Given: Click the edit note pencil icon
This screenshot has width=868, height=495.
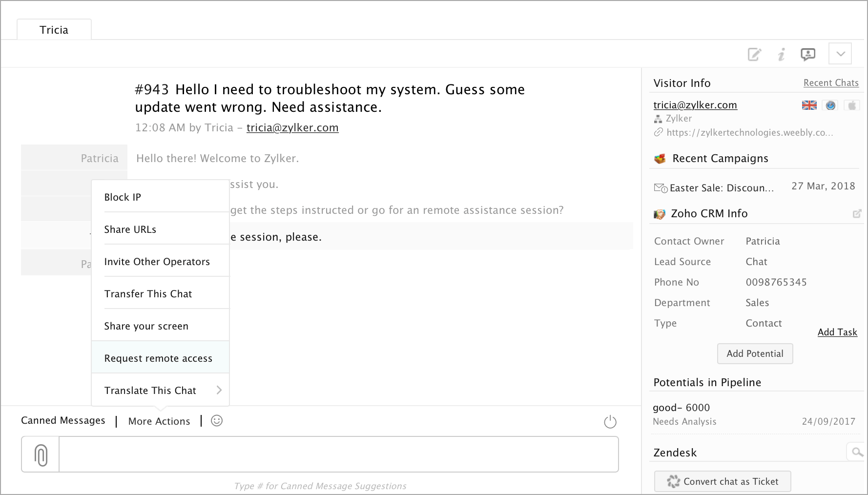Looking at the screenshot, I should click(755, 54).
